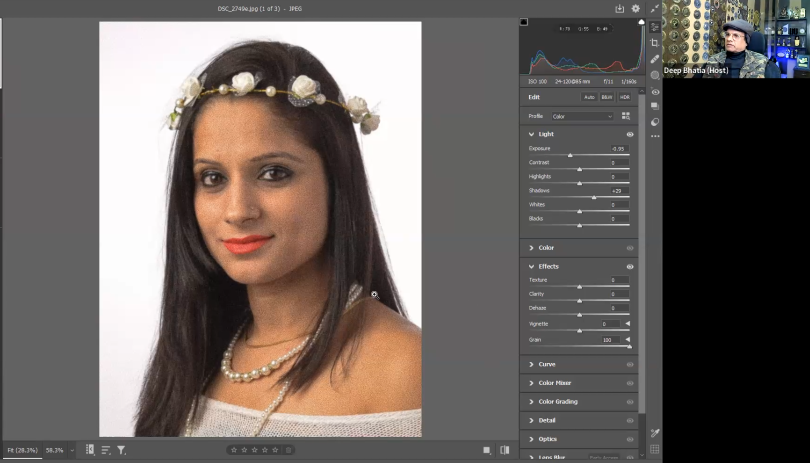The width and height of the screenshot is (810, 463).
Task: Click the Fit (28.3%) zoom option
Action: [21, 450]
